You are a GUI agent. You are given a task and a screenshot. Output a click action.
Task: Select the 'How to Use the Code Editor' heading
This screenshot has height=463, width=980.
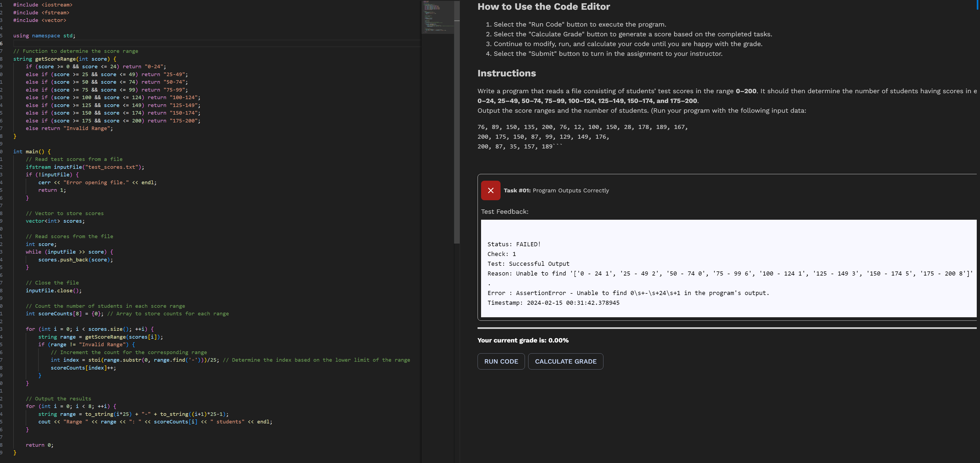pos(544,7)
